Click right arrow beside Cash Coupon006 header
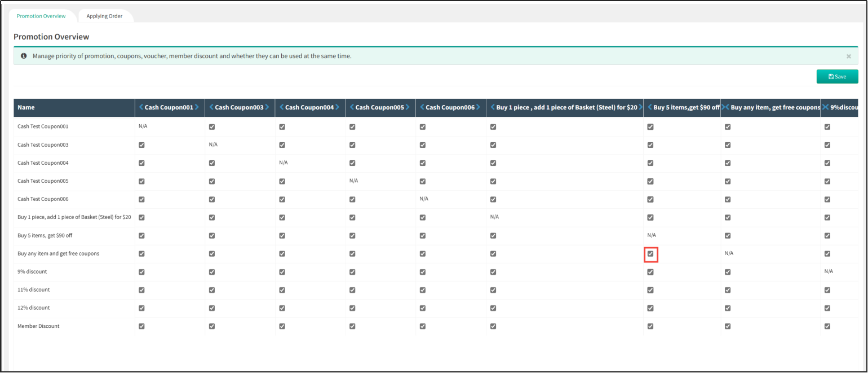Viewport: 868px width, 373px height. [x=478, y=107]
